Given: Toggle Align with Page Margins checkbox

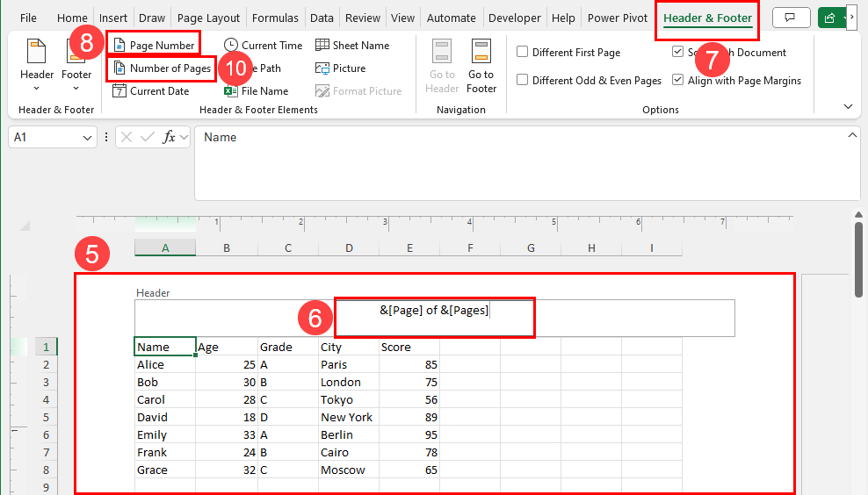Looking at the screenshot, I should coord(677,80).
